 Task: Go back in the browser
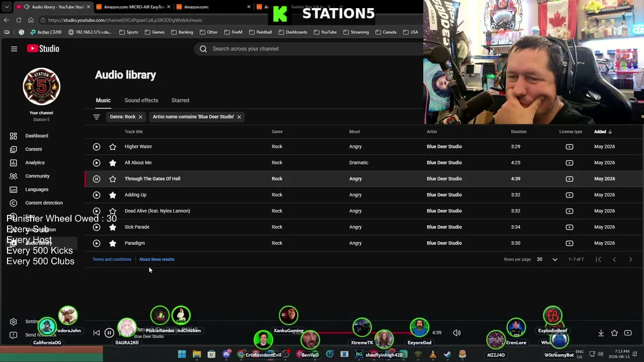pyautogui.click(x=7, y=20)
